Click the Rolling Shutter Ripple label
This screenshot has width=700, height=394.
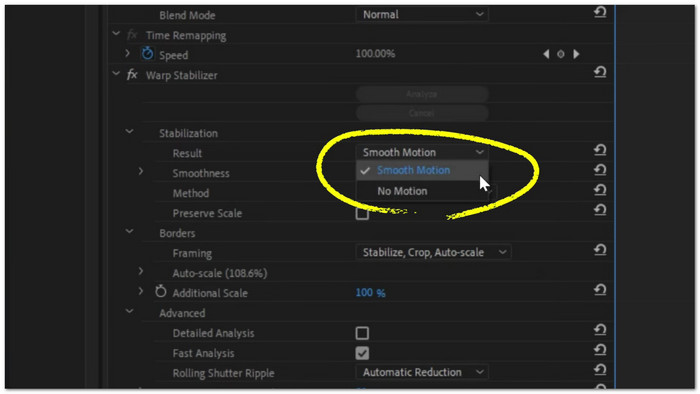223,373
